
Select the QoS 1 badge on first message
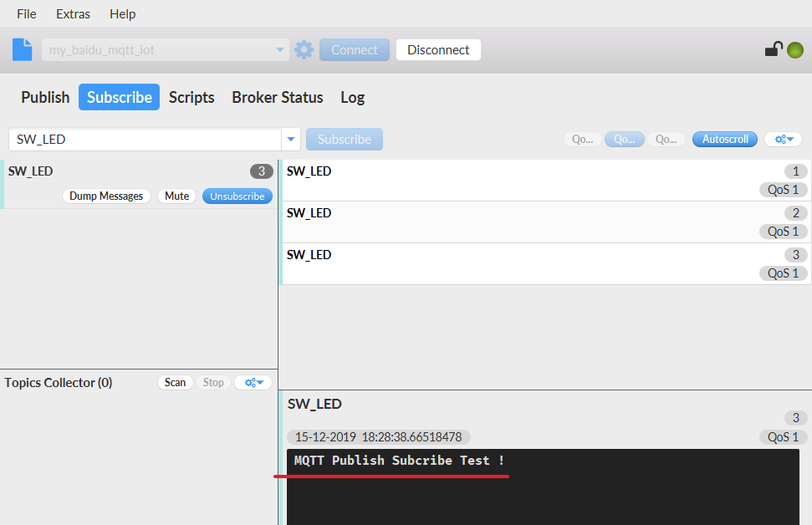783,190
